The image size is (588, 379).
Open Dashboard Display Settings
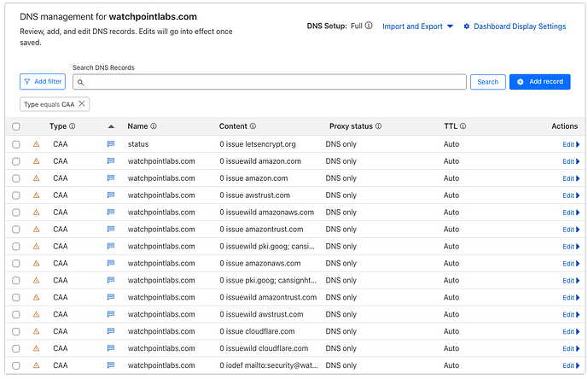[x=515, y=26]
